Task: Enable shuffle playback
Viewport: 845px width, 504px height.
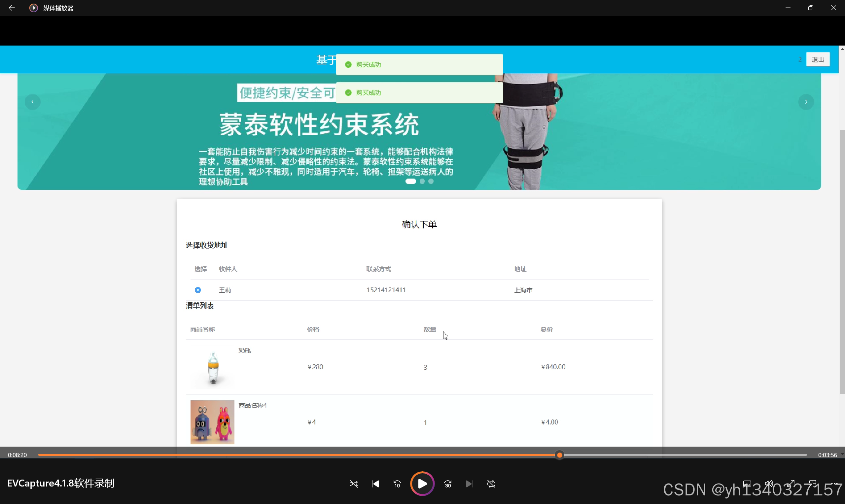Action: (x=353, y=484)
